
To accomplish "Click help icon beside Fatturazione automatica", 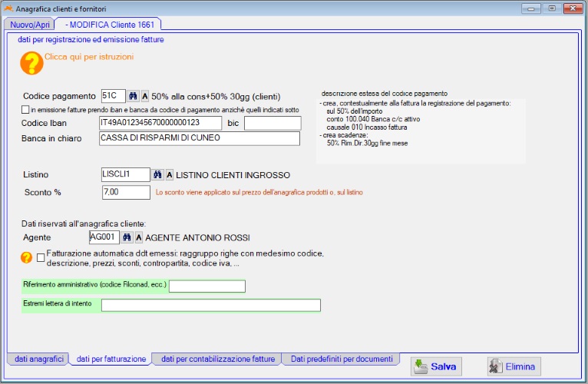I will click(27, 257).
